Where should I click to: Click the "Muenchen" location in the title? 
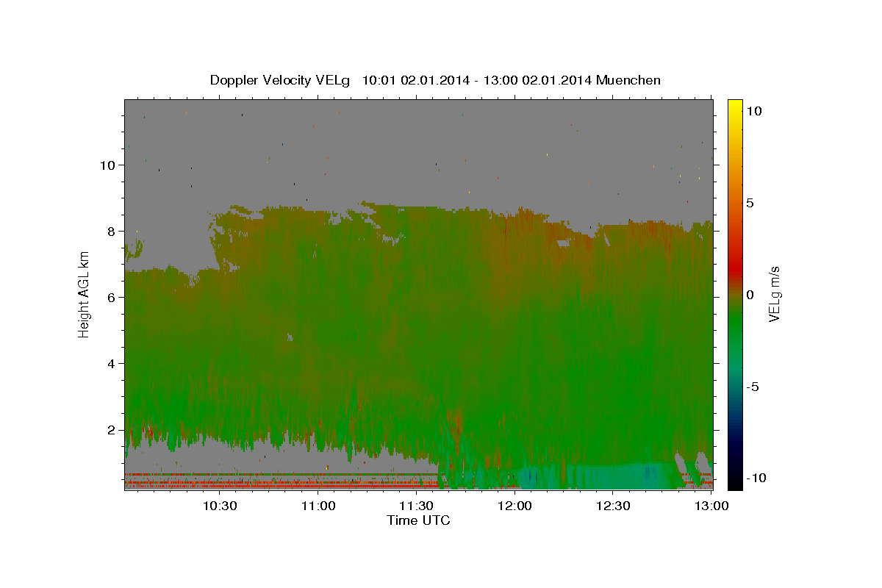[x=628, y=80]
